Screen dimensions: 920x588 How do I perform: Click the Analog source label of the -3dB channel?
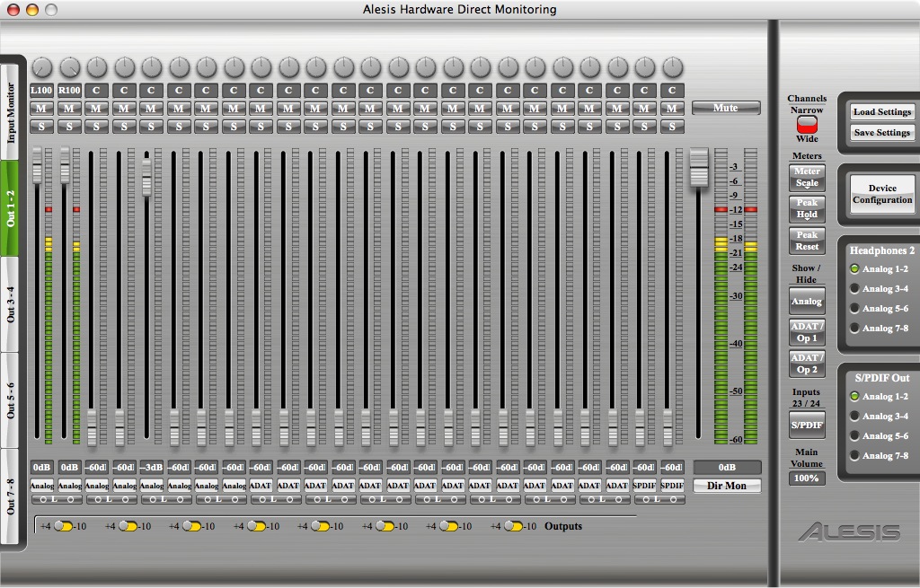(x=151, y=486)
